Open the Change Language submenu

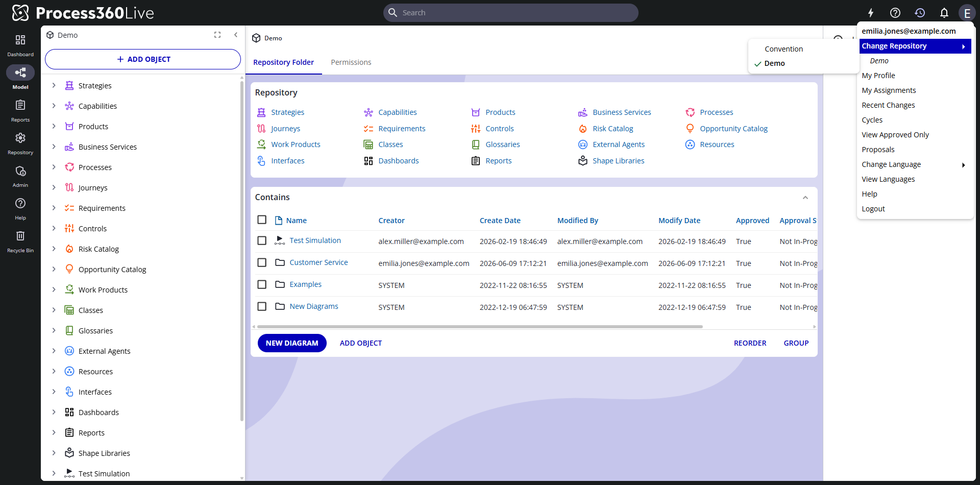[915, 164]
